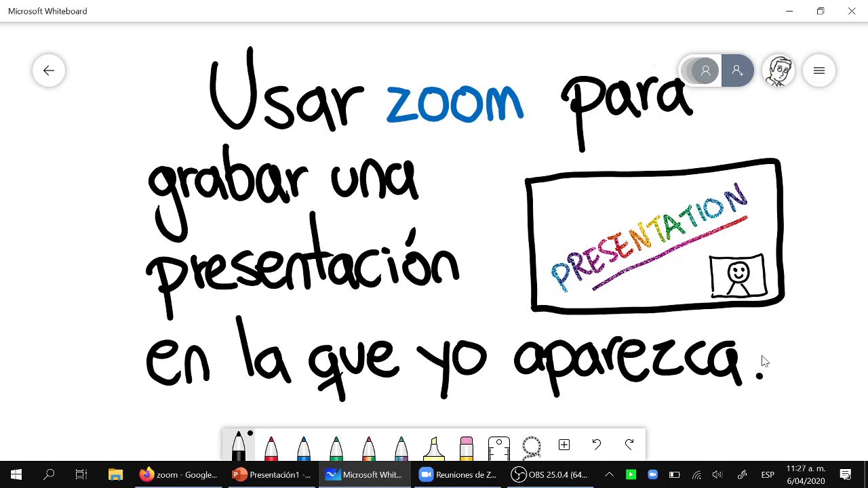Switch to the Reuniones de Zoom window
Viewport: 868px width, 488px height.
pos(458,474)
